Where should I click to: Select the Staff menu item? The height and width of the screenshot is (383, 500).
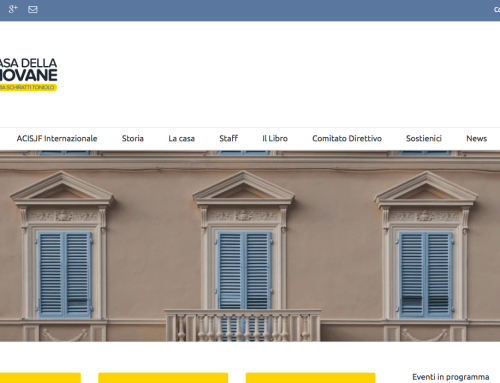pyautogui.click(x=228, y=138)
